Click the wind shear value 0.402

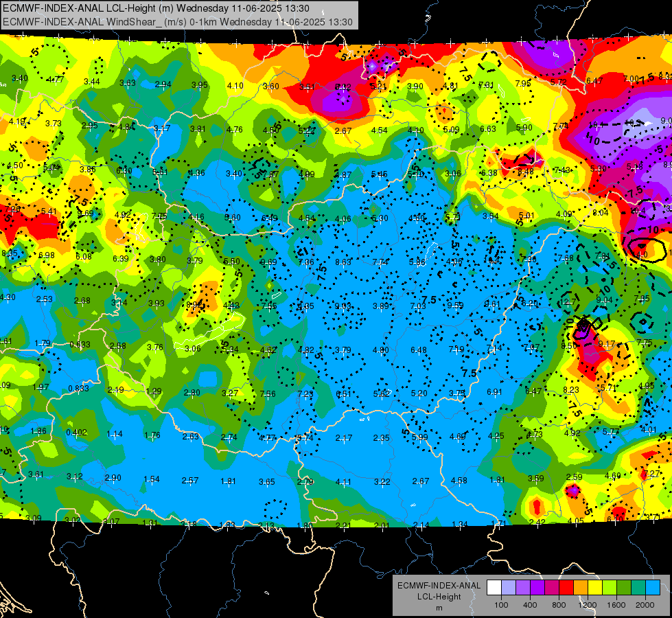click(76, 432)
